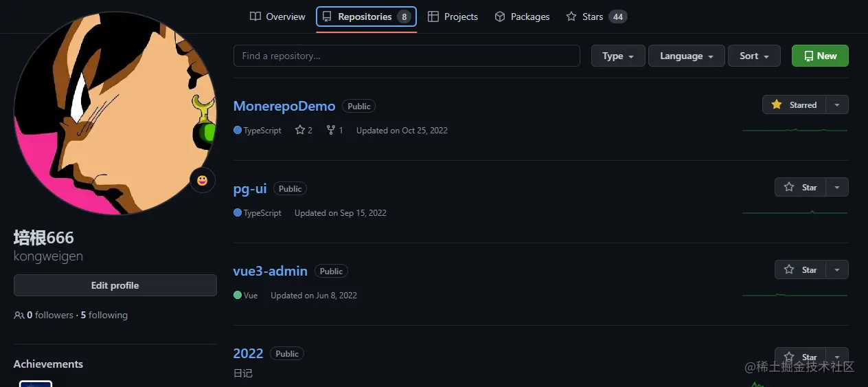Open star list dropdown for MonerepoDemo
The width and height of the screenshot is (868, 387).
[837, 104]
